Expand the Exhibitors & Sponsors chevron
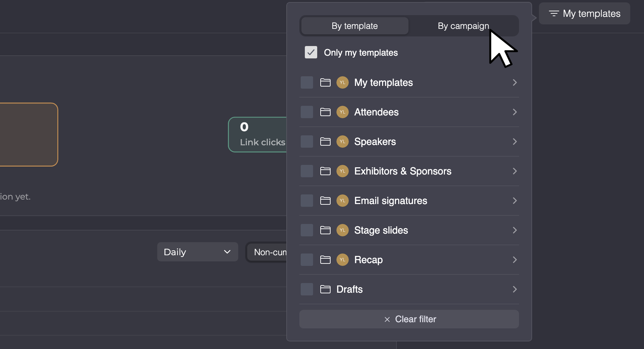 click(x=515, y=171)
